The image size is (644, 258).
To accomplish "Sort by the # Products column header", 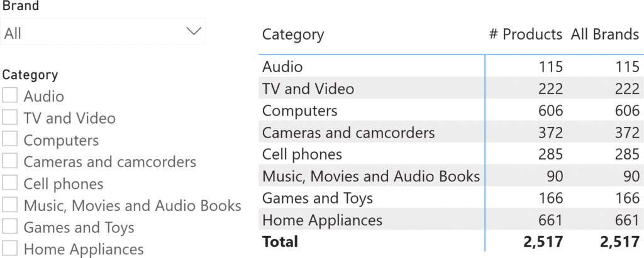I will [525, 35].
